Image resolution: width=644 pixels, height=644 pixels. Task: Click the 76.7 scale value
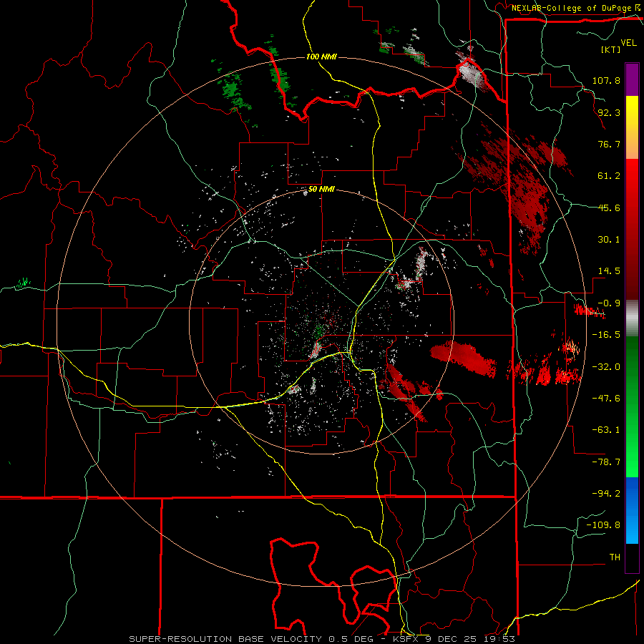click(609, 144)
